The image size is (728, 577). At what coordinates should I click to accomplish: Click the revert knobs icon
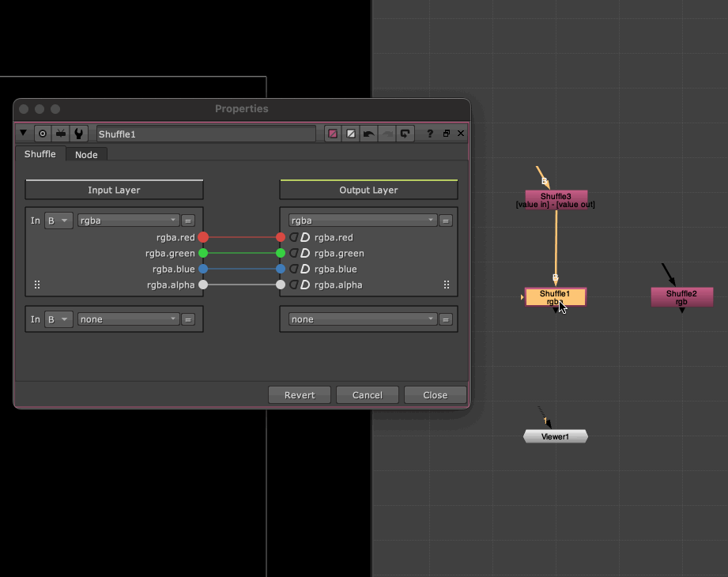point(405,134)
